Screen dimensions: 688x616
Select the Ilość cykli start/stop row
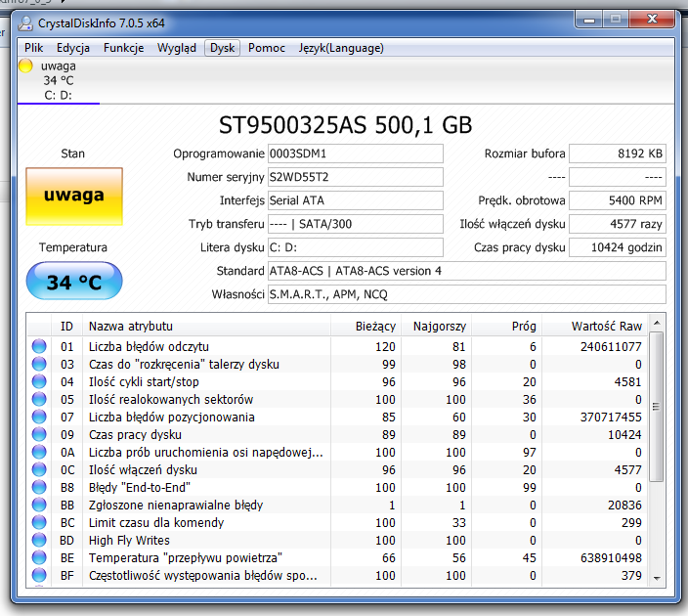pyautogui.click(x=337, y=381)
